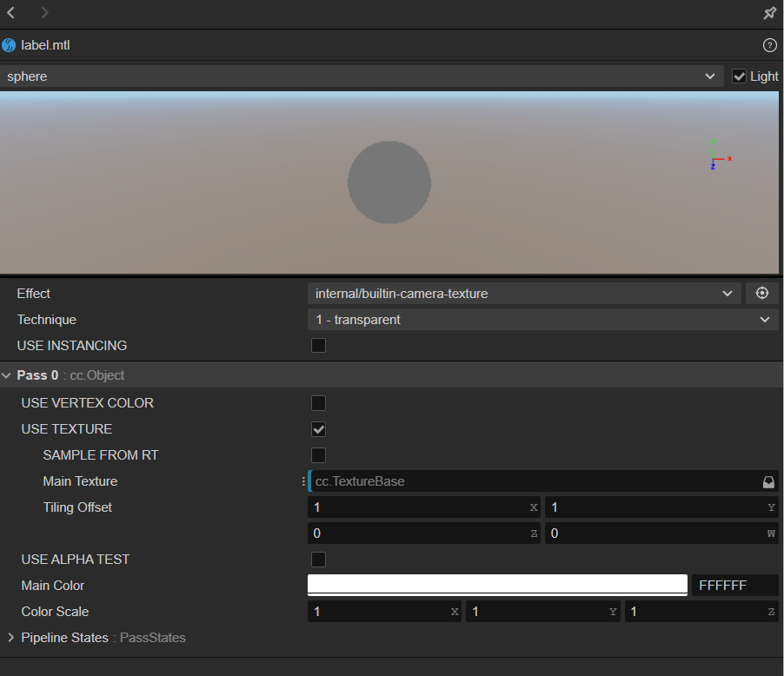Collapse the Pass 0 section
784x676 pixels.
(7, 375)
